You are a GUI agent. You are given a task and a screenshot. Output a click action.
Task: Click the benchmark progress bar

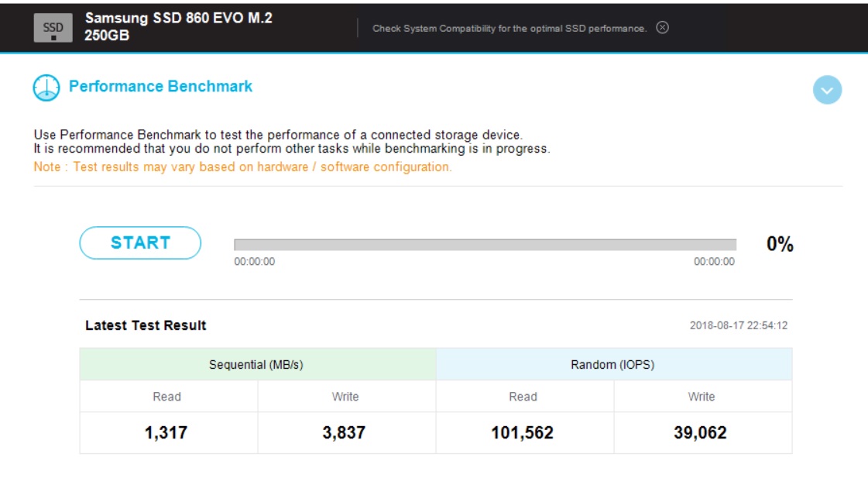(x=485, y=244)
